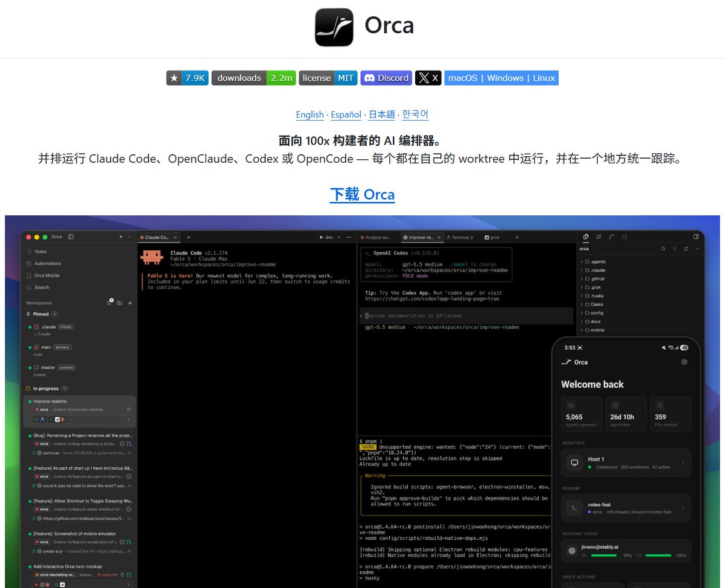Image resolution: width=724 pixels, height=588 pixels.
Task: Switch README language to 日本語
Action: click(x=382, y=115)
